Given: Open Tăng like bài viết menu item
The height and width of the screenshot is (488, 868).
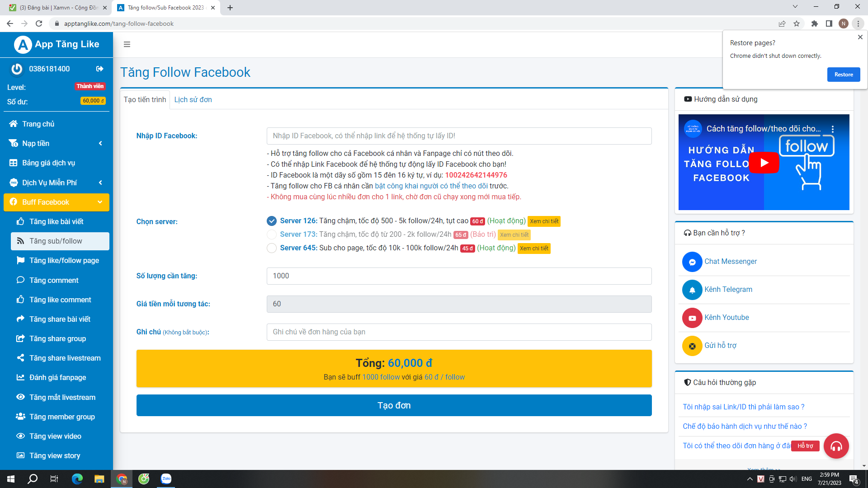Looking at the screenshot, I should (56, 221).
